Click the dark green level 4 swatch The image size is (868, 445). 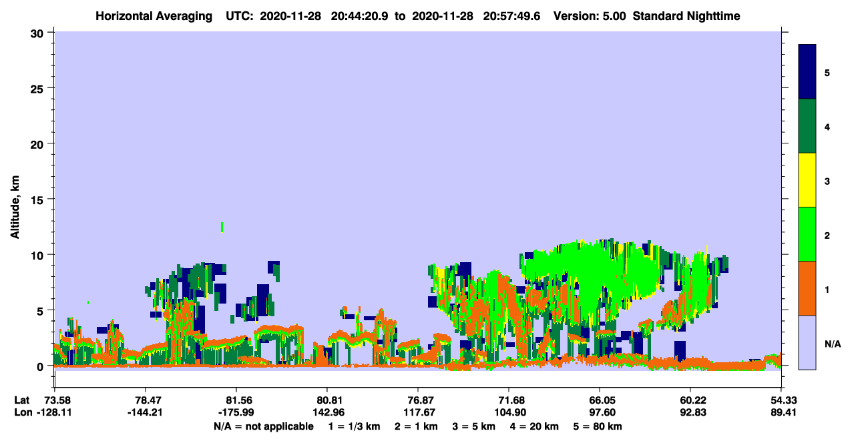[807, 126]
